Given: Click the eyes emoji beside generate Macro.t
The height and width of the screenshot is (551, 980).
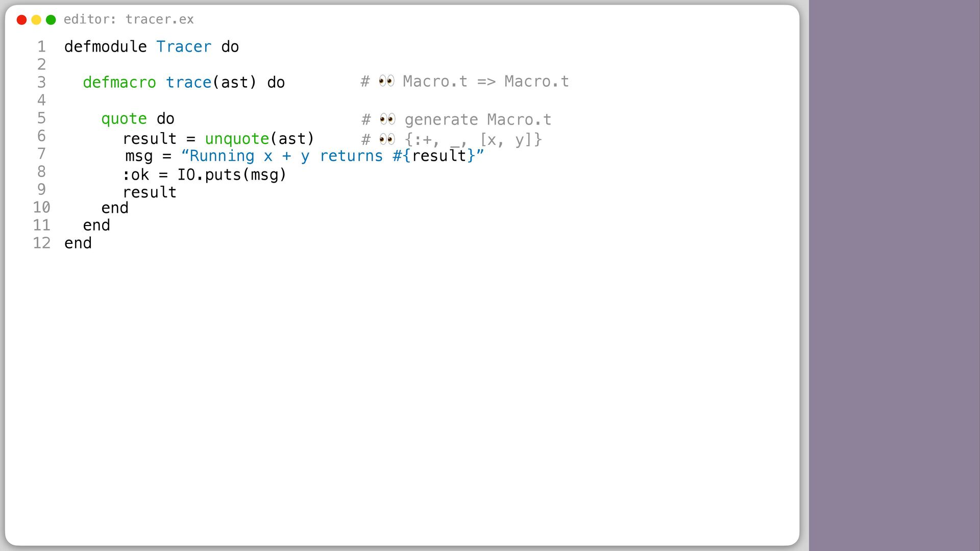Looking at the screenshot, I should tap(387, 119).
